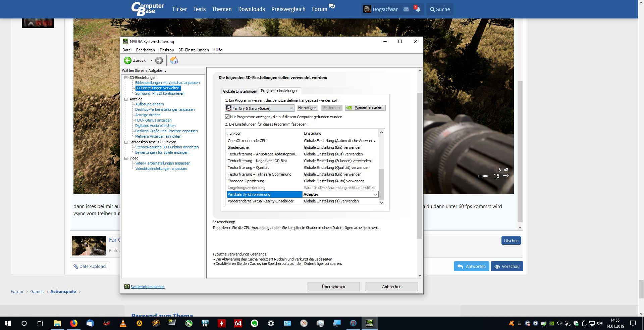Open the ComputerBase messages envelope
644x330 pixels.
point(406,9)
